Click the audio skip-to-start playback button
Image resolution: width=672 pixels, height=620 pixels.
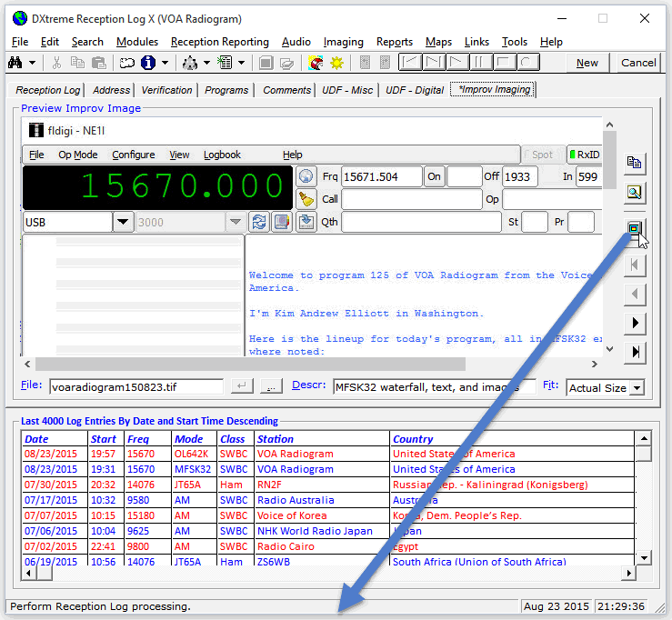(x=410, y=62)
